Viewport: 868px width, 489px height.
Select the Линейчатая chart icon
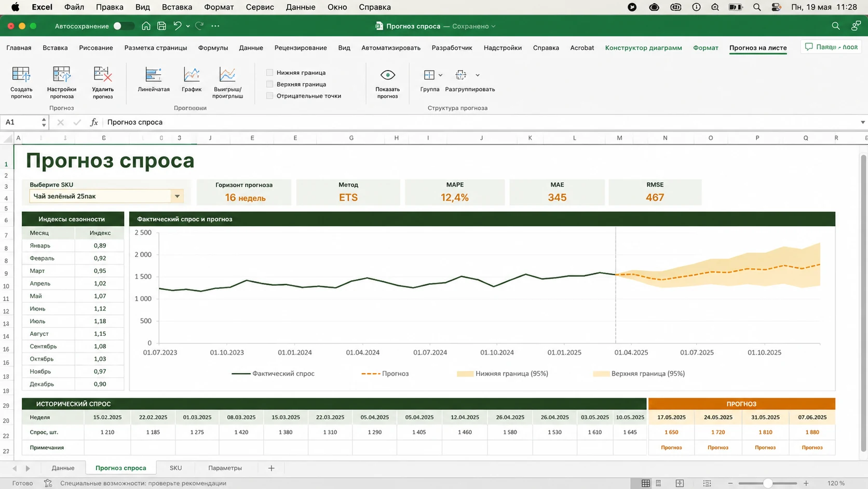(x=153, y=75)
